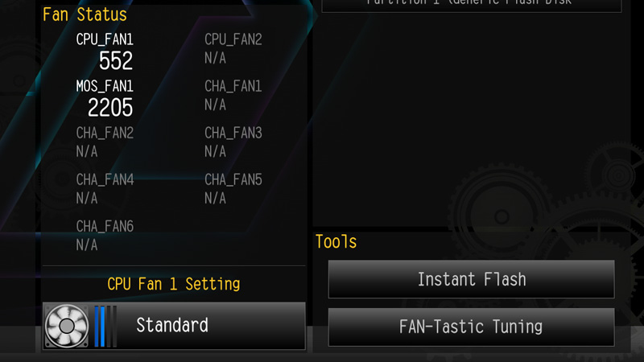Click the CHA_FAN4 status entry
The height and width of the screenshot is (362, 644).
pyautogui.click(x=105, y=189)
